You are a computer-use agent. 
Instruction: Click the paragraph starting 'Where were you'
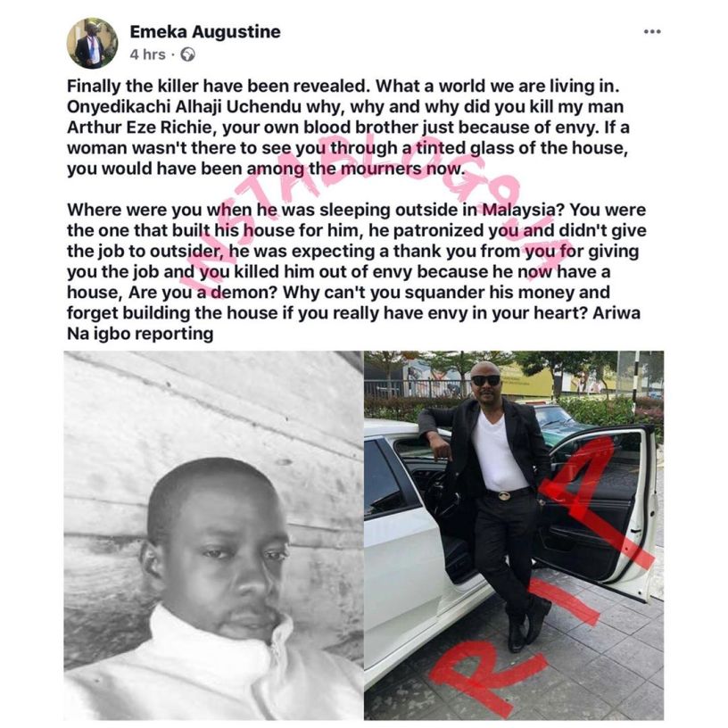click(x=357, y=271)
